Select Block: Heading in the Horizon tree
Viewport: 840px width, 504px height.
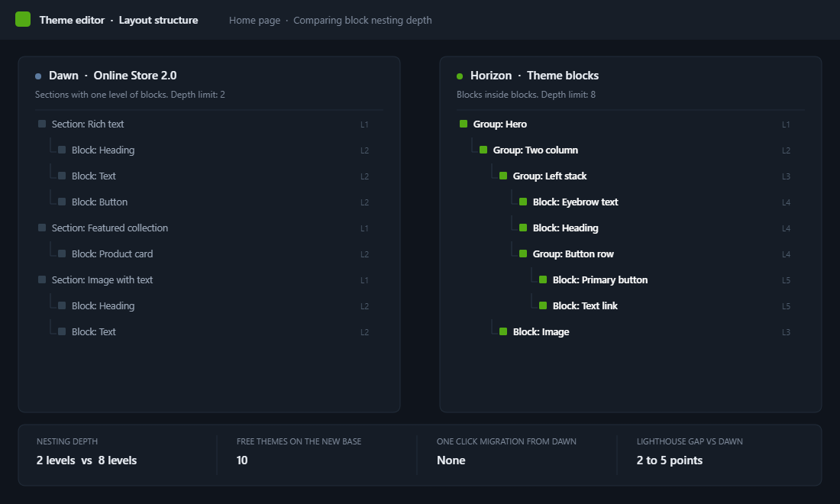point(631,228)
